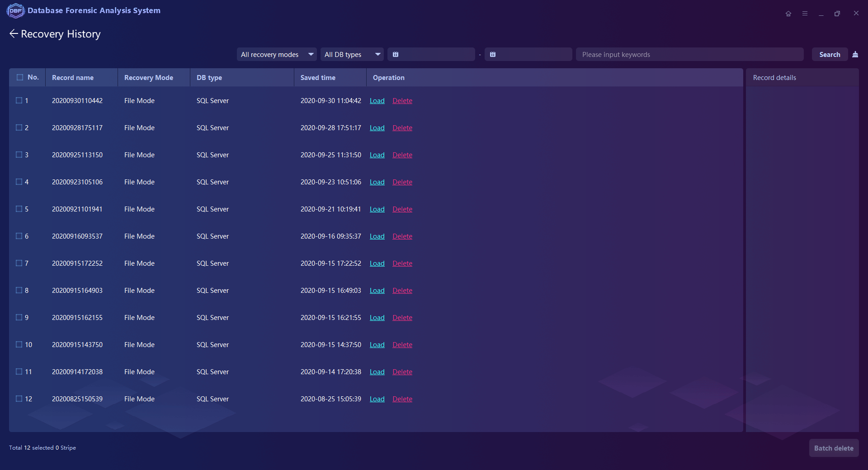The width and height of the screenshot is (868, 470).
Task: Expand the All recovery modes dropdown
Action: tap(276, 55)
